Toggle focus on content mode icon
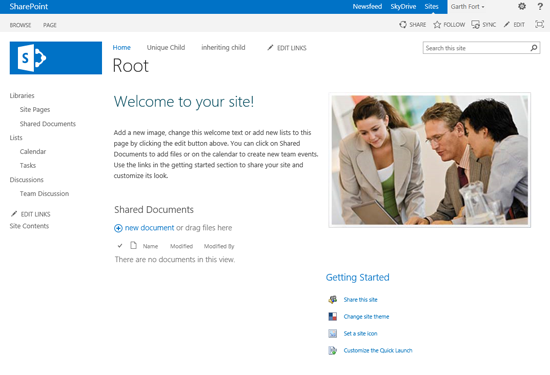 pos(539,24)
